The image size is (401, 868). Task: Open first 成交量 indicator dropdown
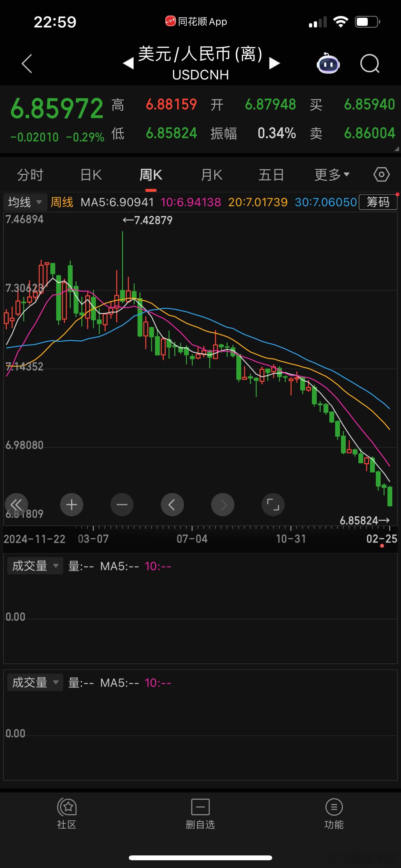[36, 566]
